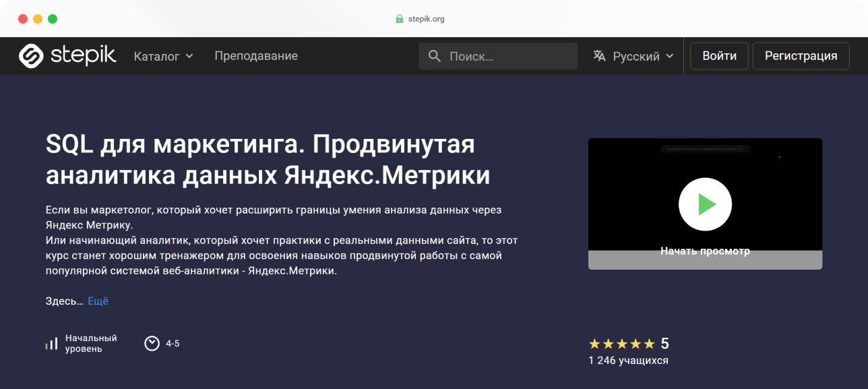Expand description with Ещё link

98,301
